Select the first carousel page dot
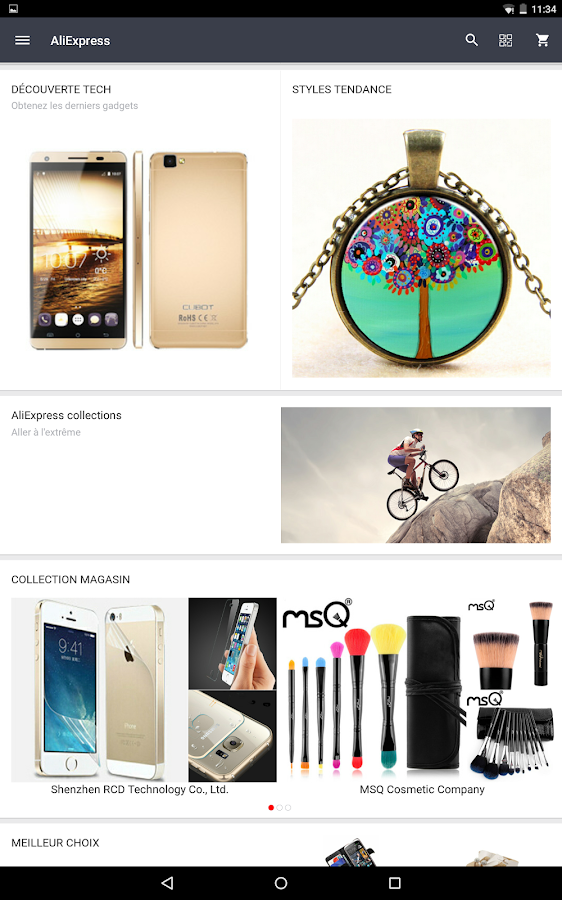Image resolution: width=562 pixels, height=900 pixels. [x=271, y=808]
